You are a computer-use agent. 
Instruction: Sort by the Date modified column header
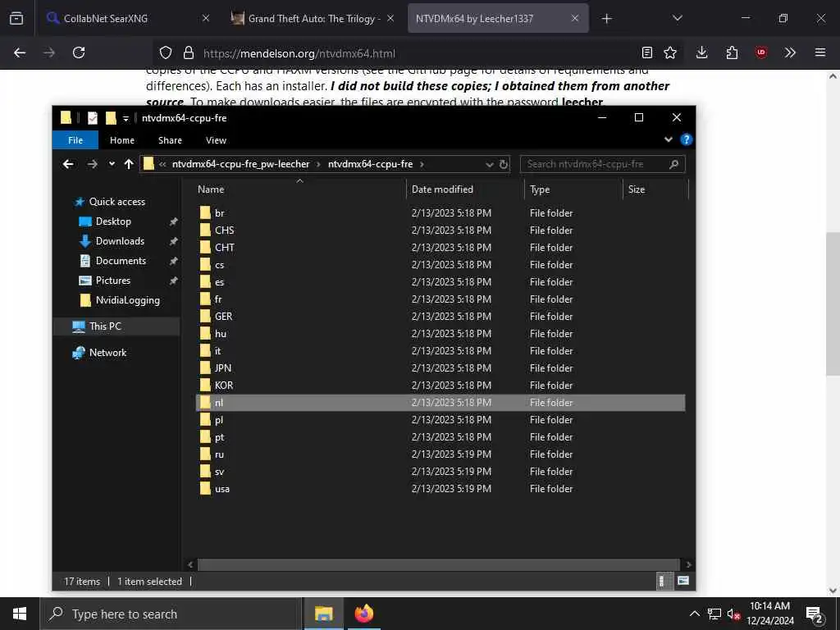coord(465,189)
